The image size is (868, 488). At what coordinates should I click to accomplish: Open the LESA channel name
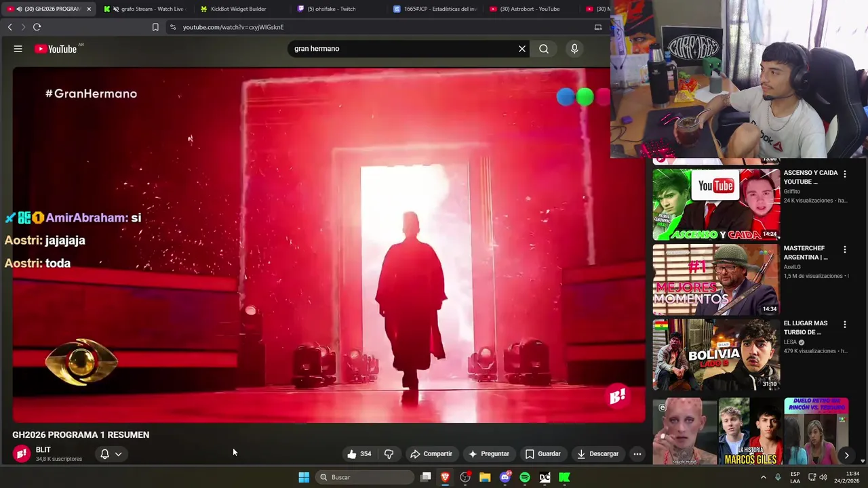click(790, 342)
